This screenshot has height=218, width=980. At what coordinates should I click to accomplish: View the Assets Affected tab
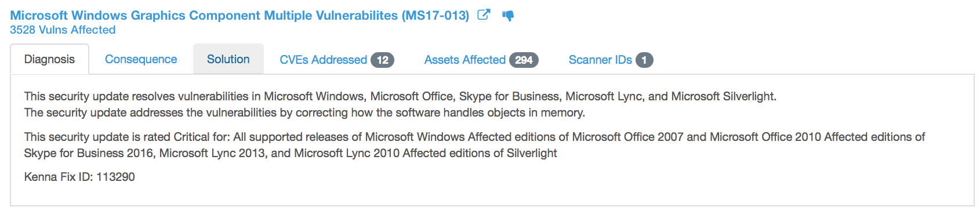pyautogui.click(x=481, y=60)
